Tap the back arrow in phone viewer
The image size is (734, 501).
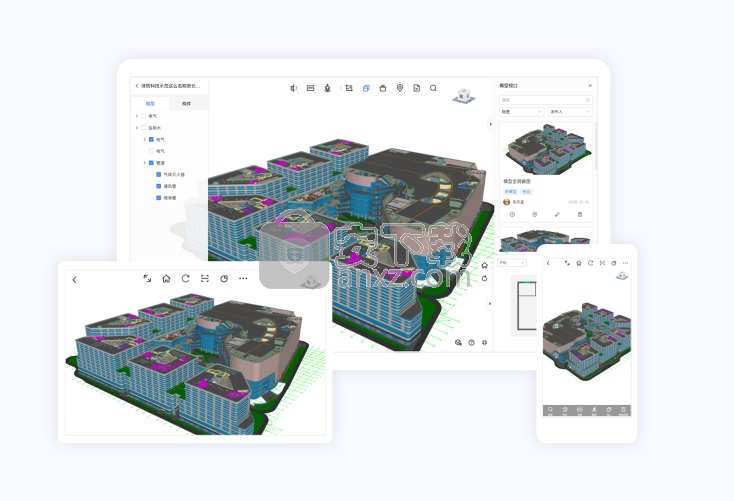tap(548, 263)
